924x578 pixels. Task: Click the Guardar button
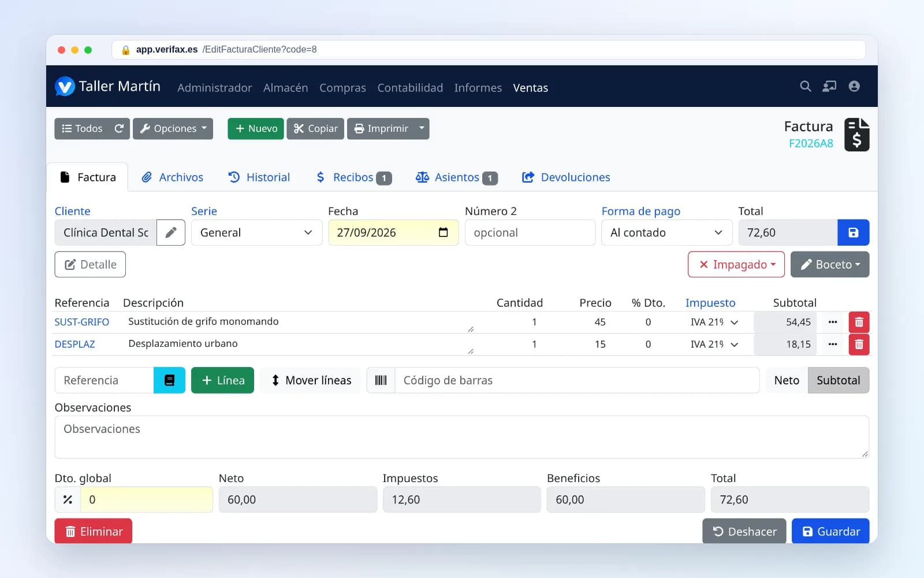click(830, 531)
